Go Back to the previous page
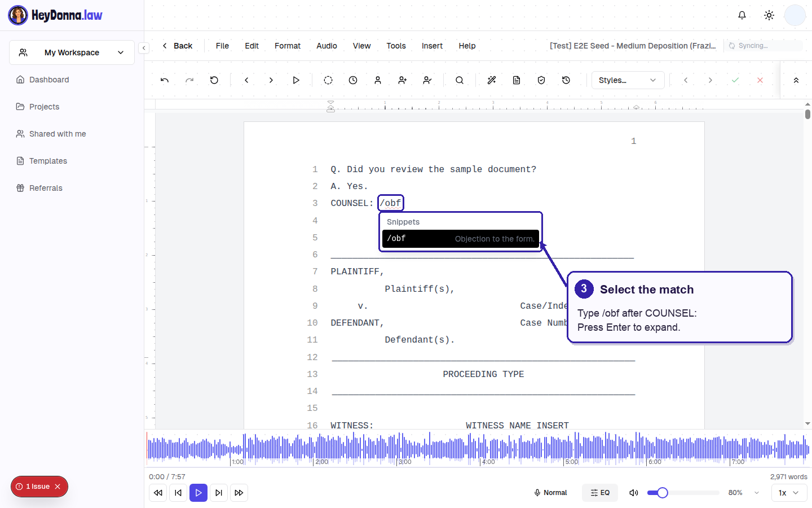 point(177,46)
